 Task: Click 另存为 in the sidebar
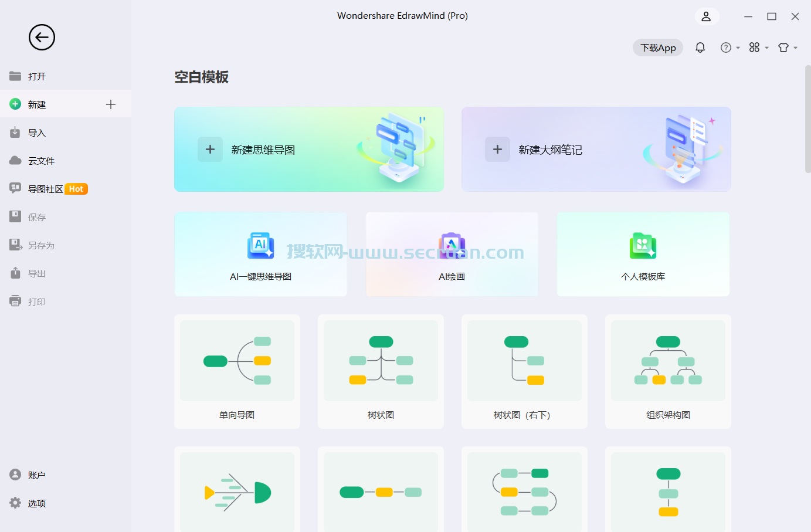(x=66, y=245)
